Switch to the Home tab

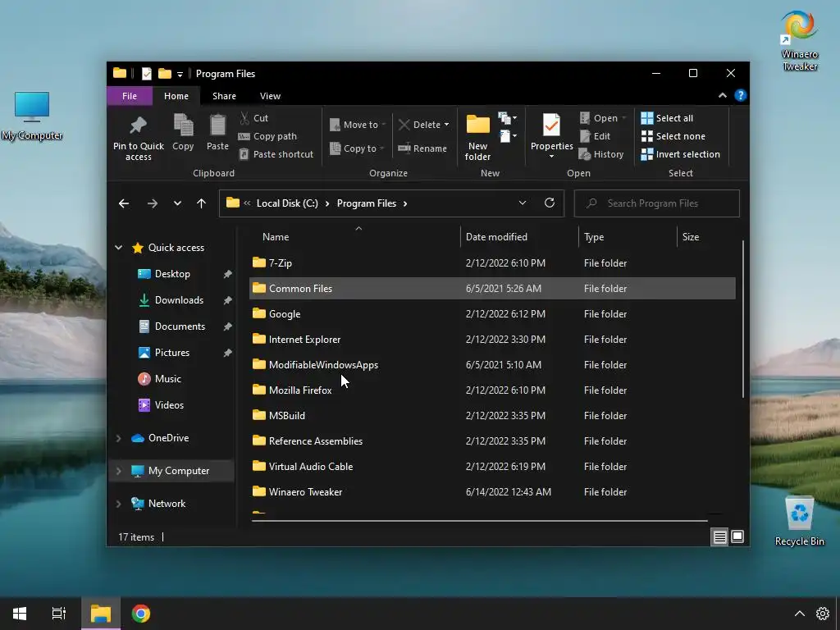(176, 96)
